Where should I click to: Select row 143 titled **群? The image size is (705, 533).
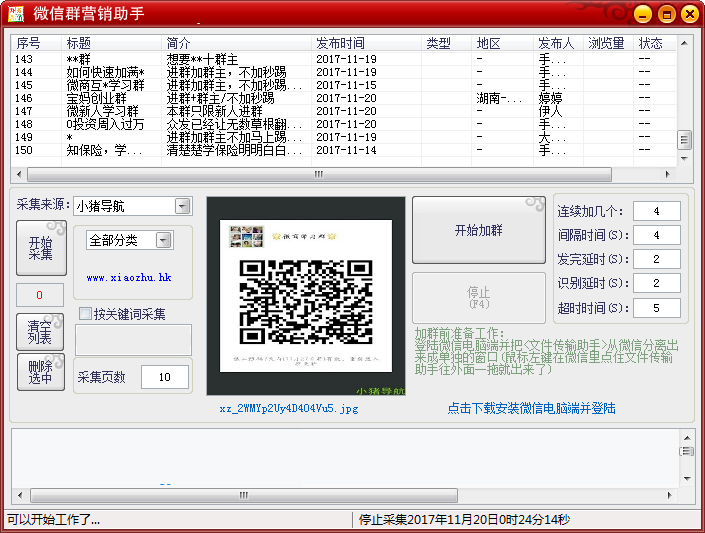tap(344, 59)
